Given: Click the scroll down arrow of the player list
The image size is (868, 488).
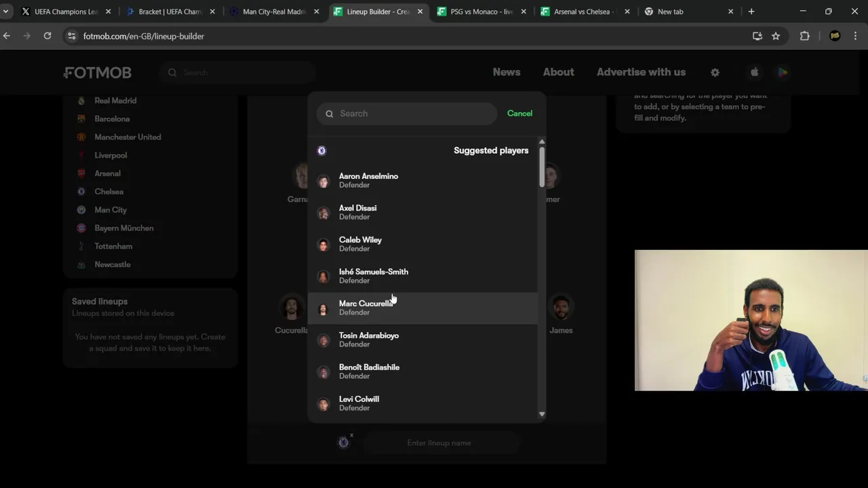Looking at the screenshot, I should (542, 414).
